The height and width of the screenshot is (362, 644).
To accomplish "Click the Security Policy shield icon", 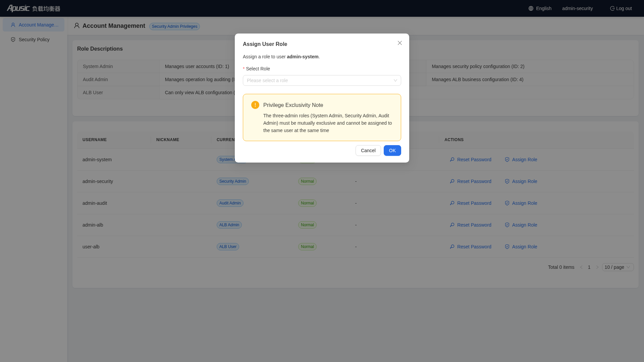I will coord(13,40).
